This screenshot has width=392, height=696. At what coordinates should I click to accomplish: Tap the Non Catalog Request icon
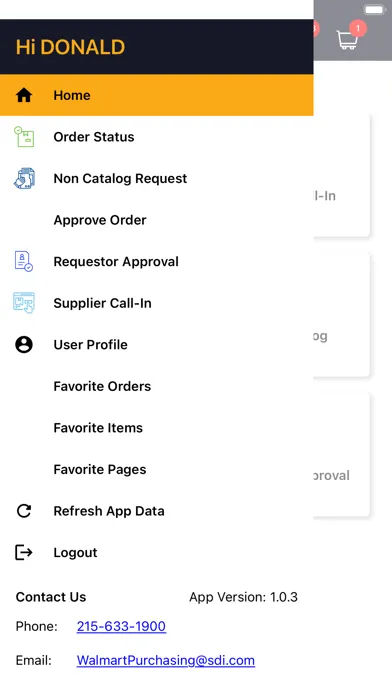point(24,178)
